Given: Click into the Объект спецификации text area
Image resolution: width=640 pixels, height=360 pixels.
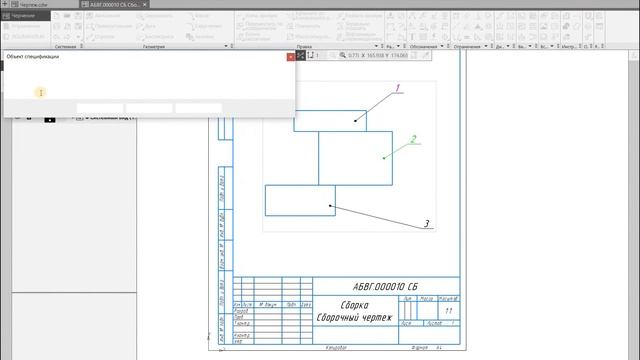Looking at the screenshot, I should coord(149,80).
